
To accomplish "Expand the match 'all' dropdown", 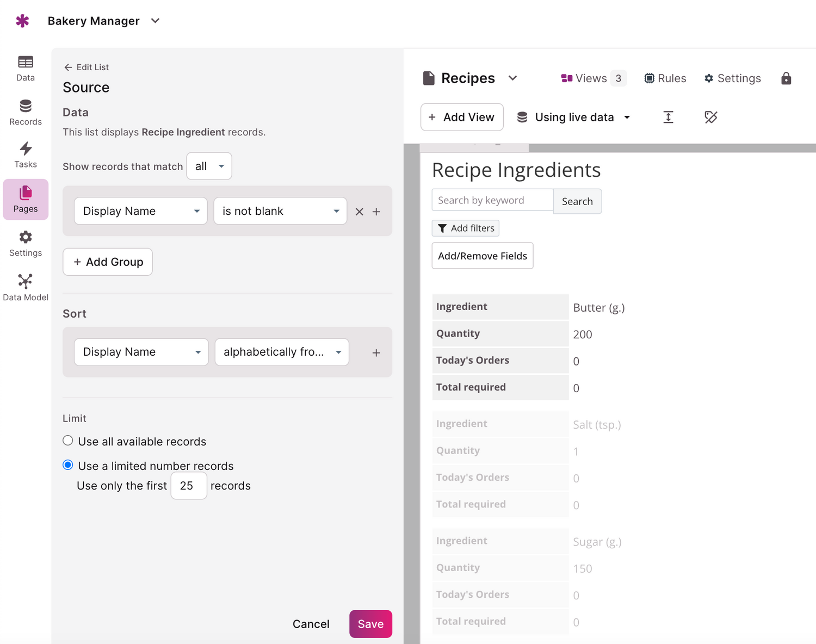I will pos(209,166).
